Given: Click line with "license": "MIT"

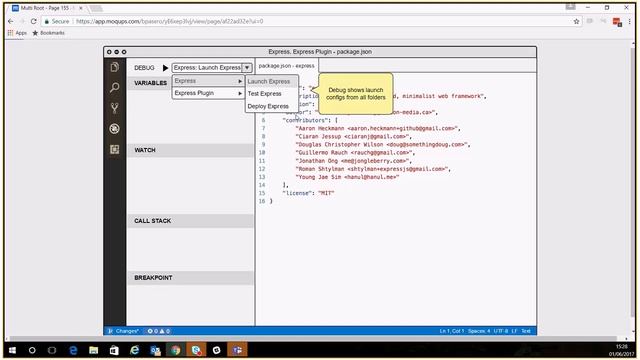Looking at the screenshot, I should pos(308,193).
